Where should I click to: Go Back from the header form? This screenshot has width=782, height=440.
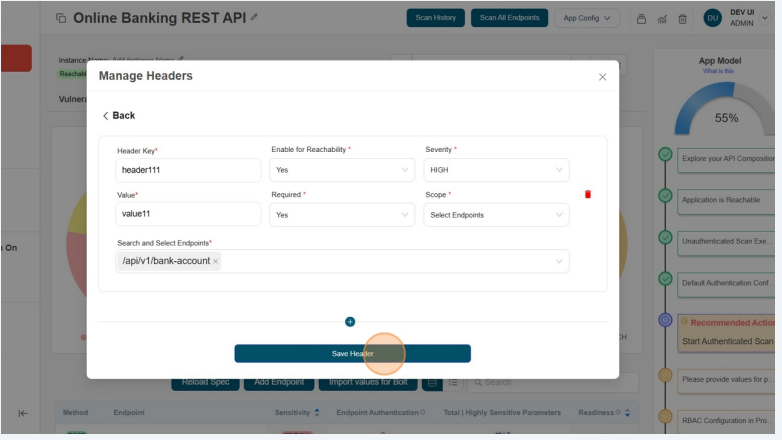119,116
